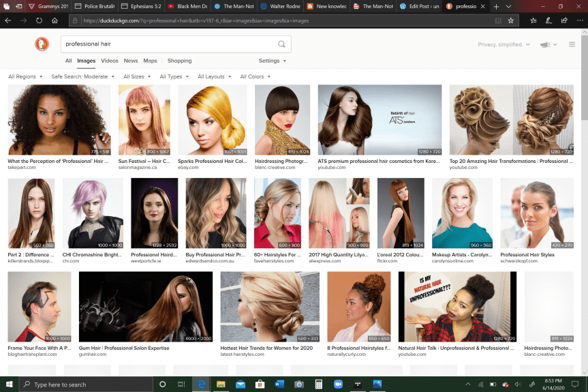Click the browser share icon

tap(563, 20)
